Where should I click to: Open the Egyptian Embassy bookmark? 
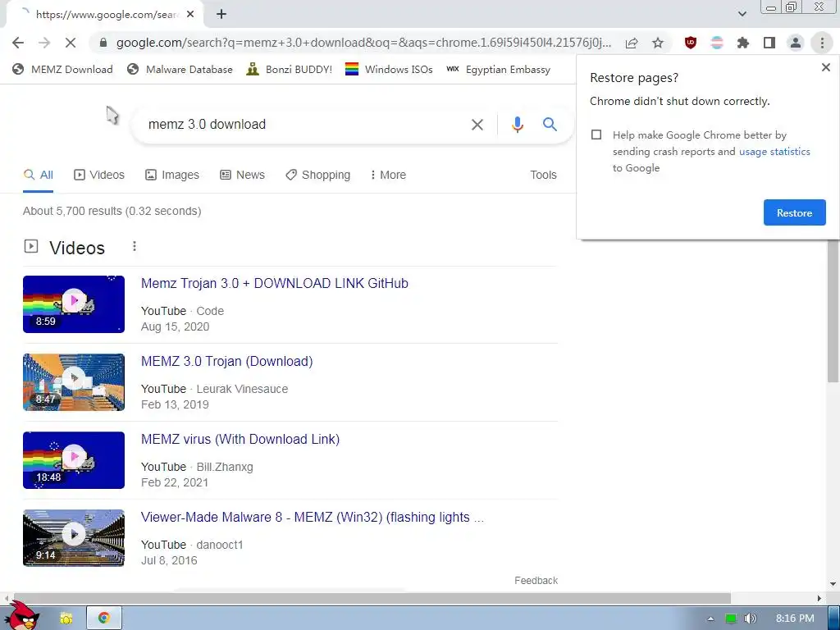(x=498, y=69)
